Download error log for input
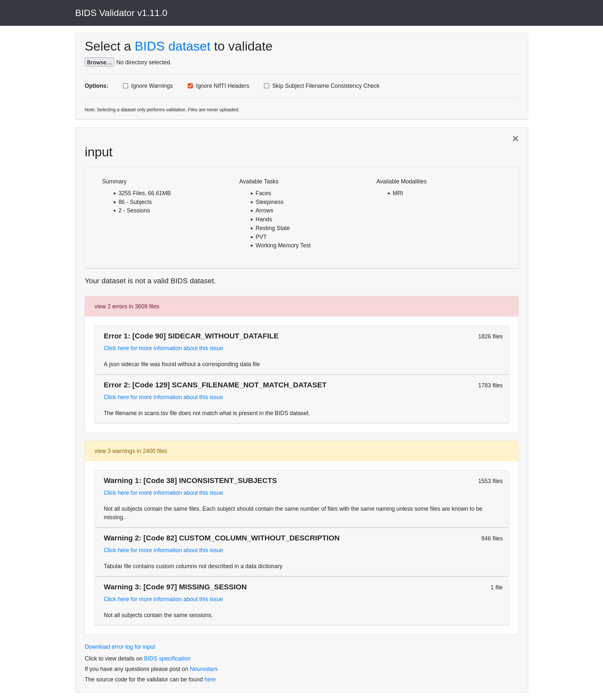603x700 pixels. (120, 647)
